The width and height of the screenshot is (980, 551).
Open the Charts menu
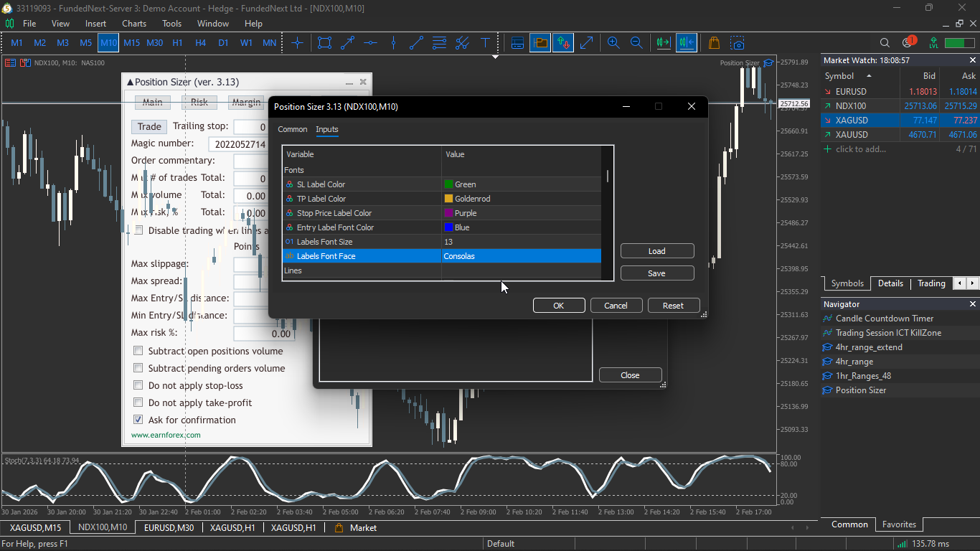tap(134, 24)
